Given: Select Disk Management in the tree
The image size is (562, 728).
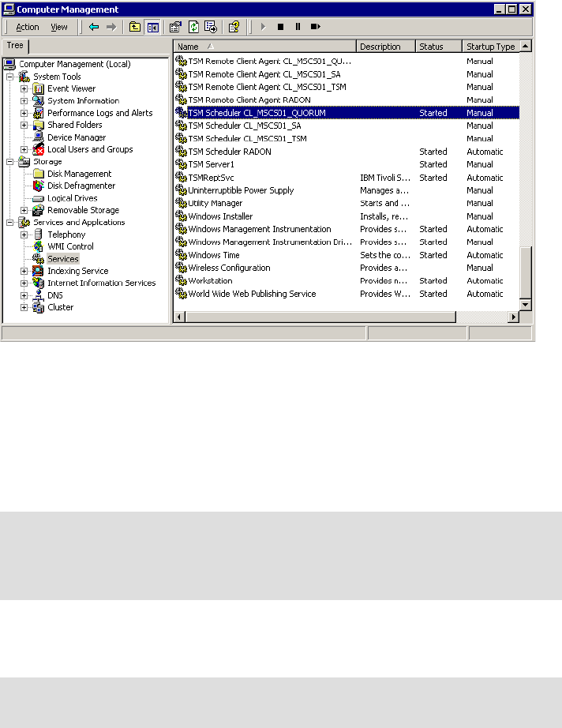Looking at the screenshot, I should pos(80,174).
